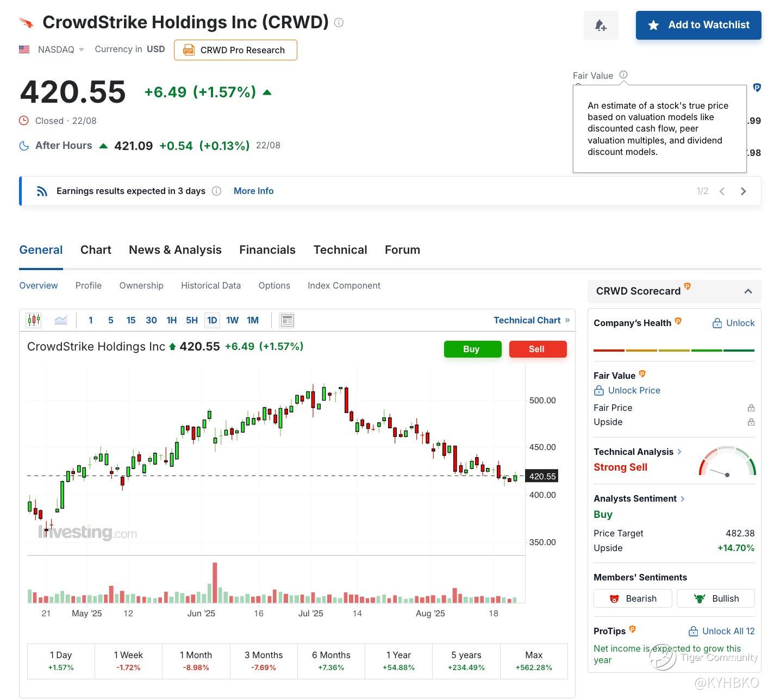The height and width of the screenshot is (700, 774).
Task: Select the 1 minute chart interval
Action: click(90, 320)
